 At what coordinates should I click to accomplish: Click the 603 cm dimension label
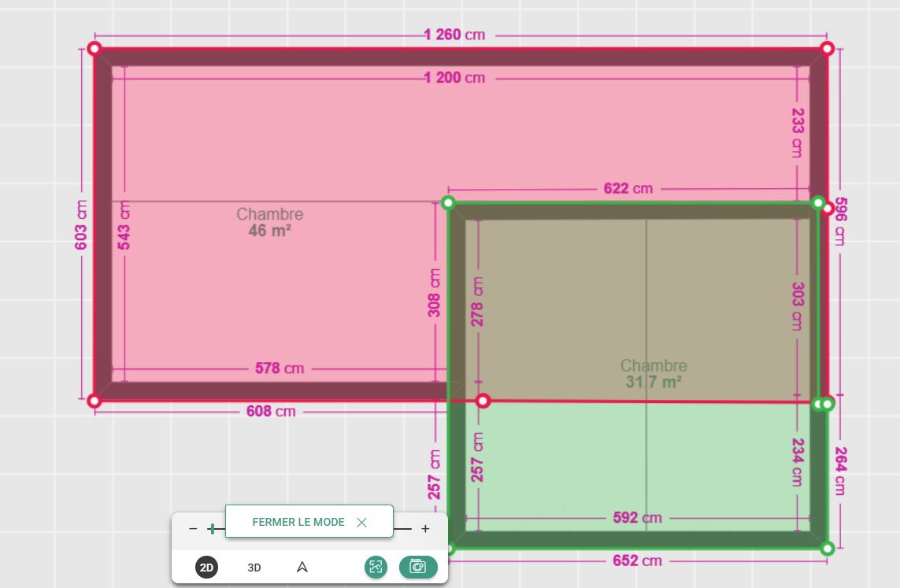81,225
